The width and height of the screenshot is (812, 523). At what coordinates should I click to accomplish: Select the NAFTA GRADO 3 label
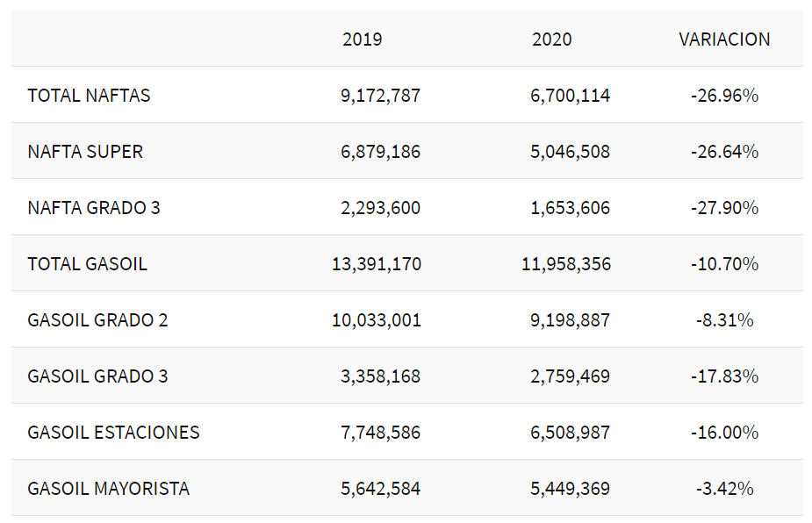[94, 208]
